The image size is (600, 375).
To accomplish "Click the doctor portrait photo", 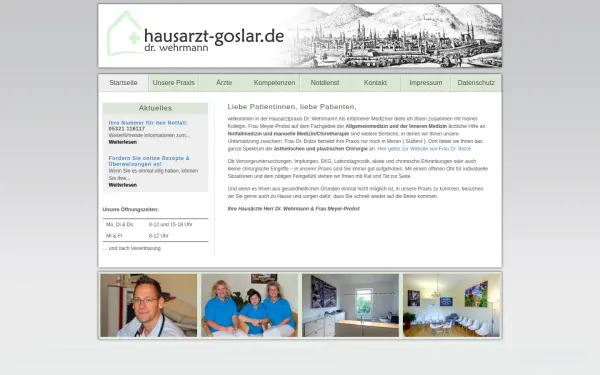I will coord(149,305).
